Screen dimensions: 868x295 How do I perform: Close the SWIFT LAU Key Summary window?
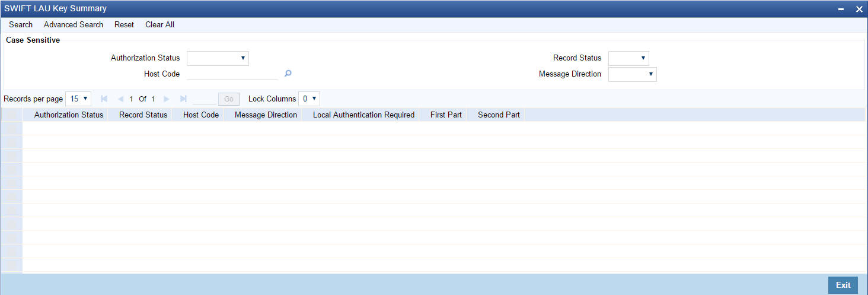[x=859, y=9]
